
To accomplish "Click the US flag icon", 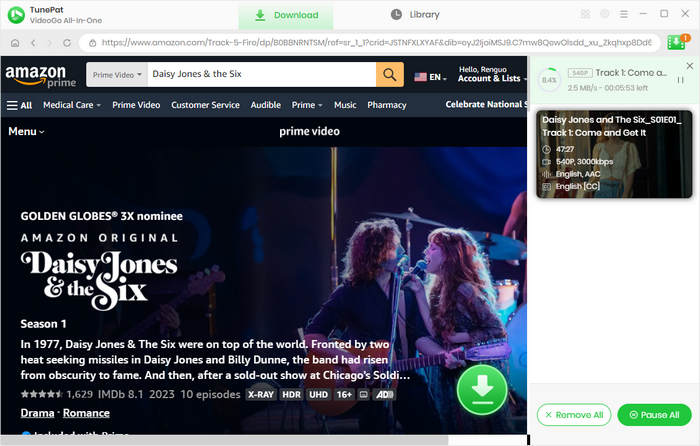I will (420, 77).
